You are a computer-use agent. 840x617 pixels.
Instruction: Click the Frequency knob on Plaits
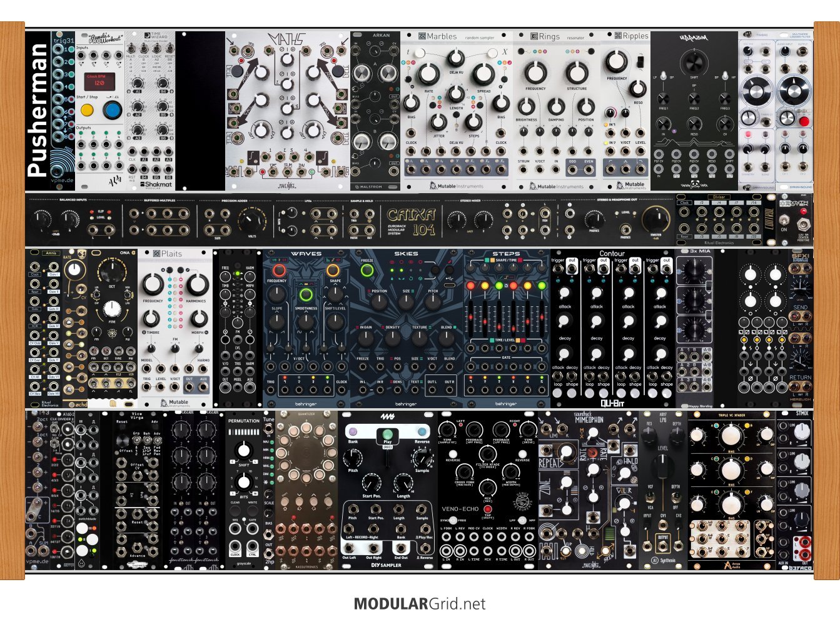pos(154,284)
